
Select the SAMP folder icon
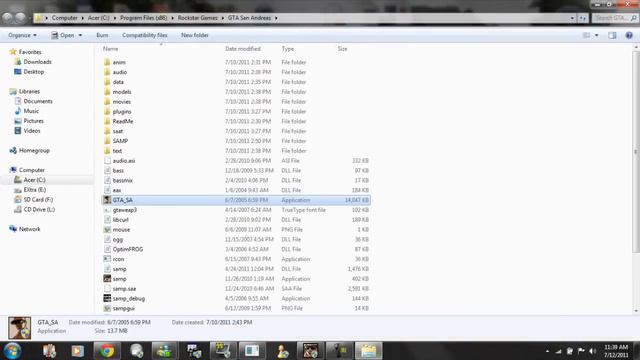tap(107, 141)
